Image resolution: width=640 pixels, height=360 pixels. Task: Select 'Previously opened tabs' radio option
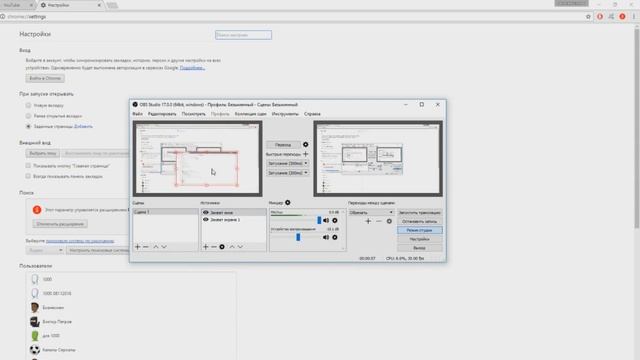28,116
